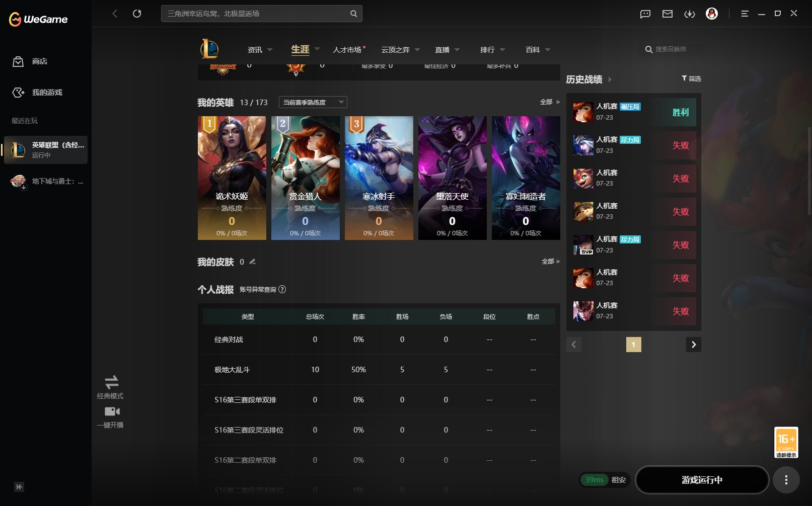
Task: Go to next match history page
Action: [694, 345]
